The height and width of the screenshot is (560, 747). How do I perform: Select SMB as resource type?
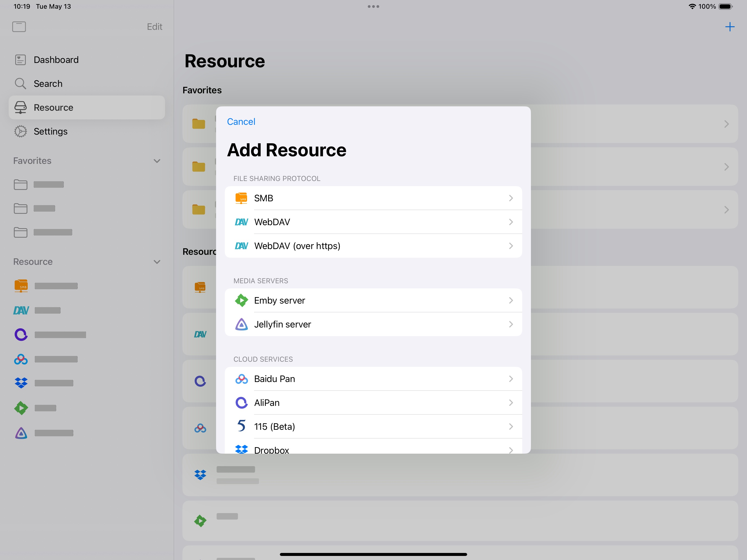click(373, 198)
